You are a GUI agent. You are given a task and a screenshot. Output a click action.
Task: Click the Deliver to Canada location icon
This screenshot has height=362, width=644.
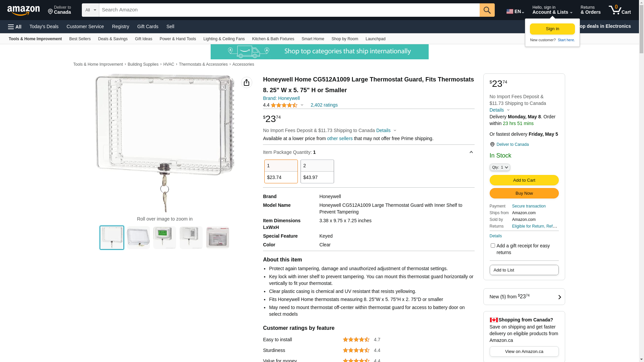[x=492, y=144]
